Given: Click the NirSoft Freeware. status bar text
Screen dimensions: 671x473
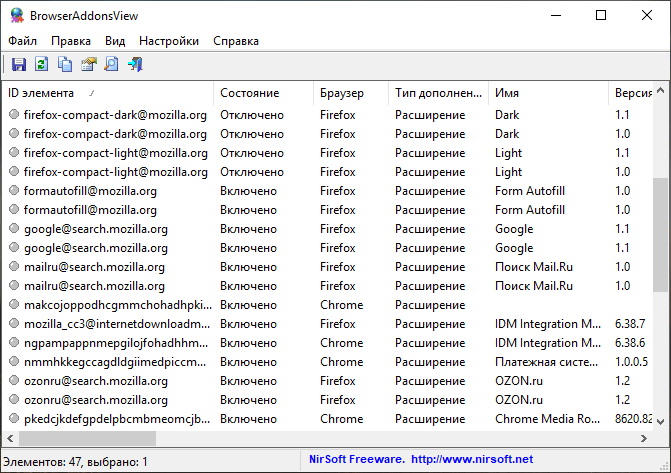Looking at the screenshot, I should (x=357, y=459).
